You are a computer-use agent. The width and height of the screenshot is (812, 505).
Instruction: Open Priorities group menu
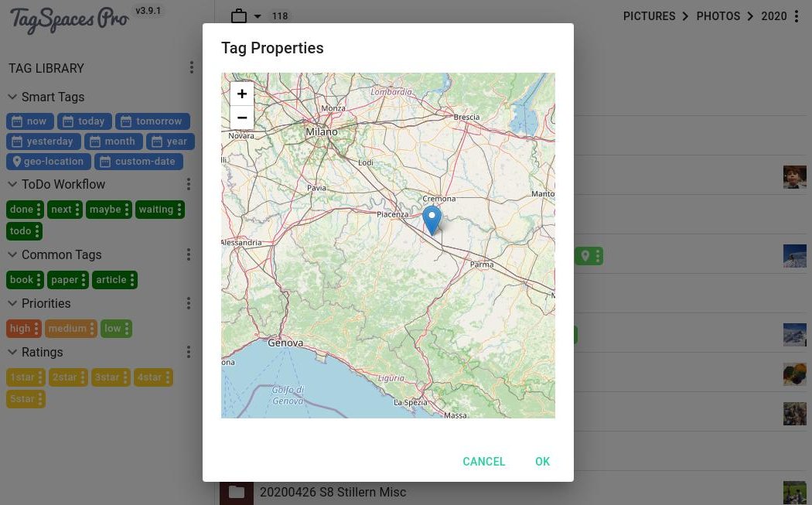189,303
